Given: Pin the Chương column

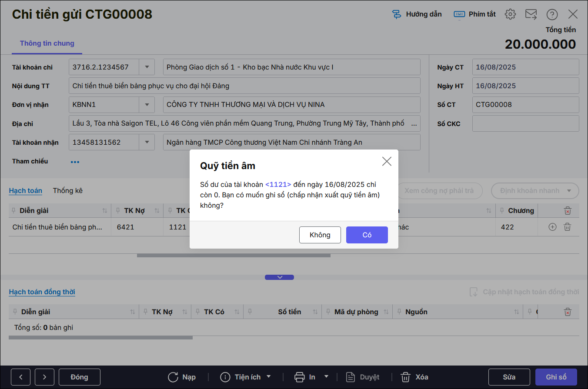Looking at the screenshot, I should [x=502, y=211].
